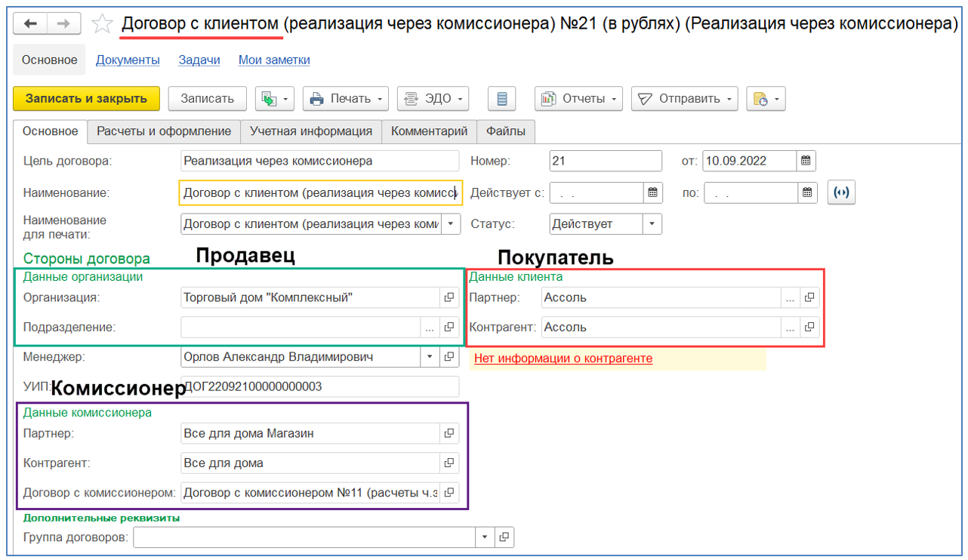Click the Действует с date input field
Viewport: 968px width, 560px height.
(597, 192)
